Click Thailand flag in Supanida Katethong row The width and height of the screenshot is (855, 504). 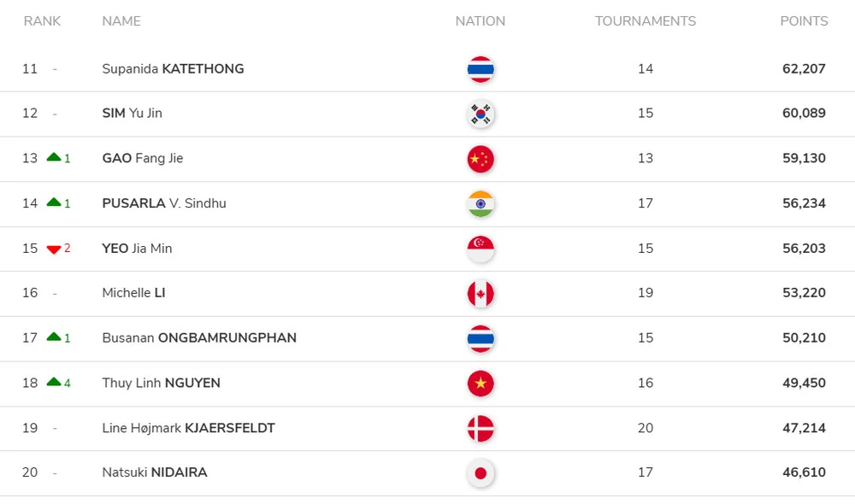pos(481,69)
